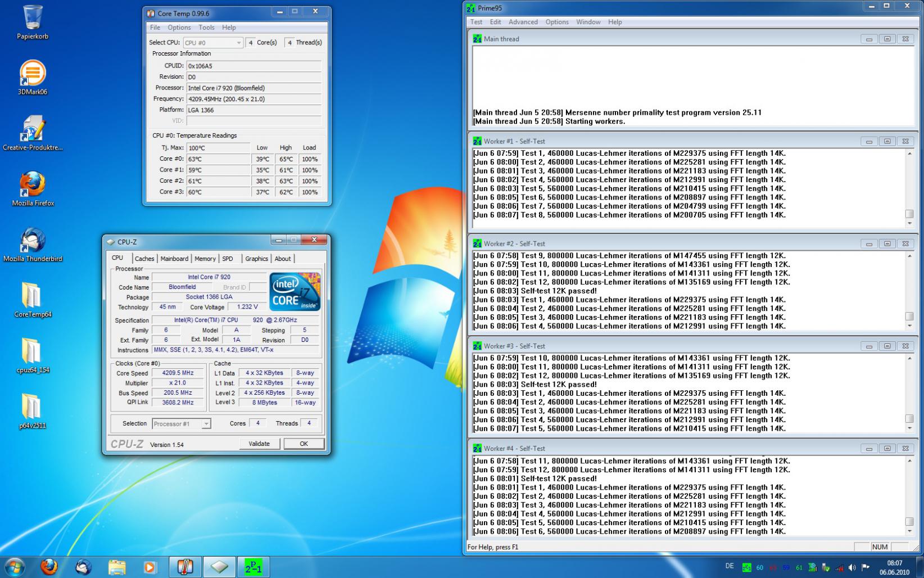Click the OK button in CPU-Z
Screen dimensions: 924x578
[x=304, y=444]
